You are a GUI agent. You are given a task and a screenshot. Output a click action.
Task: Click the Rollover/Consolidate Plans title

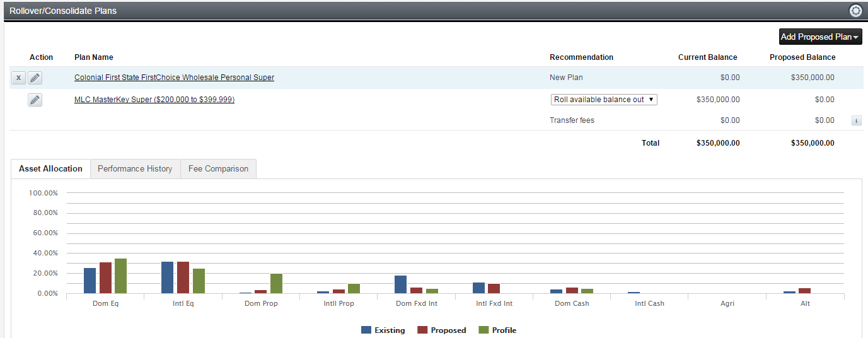(x=63, y=11)
